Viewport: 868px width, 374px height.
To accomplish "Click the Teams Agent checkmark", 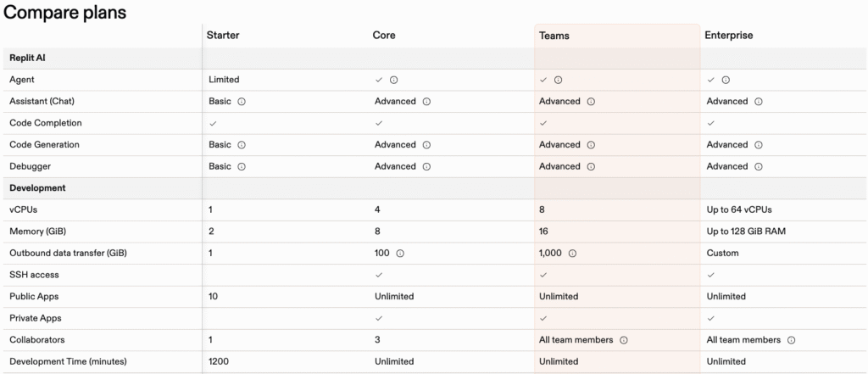I will click(x=543, y=80).
